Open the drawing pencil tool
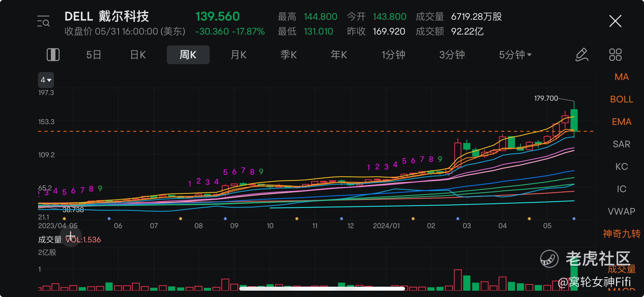The image size is (644, 297). 582,55
